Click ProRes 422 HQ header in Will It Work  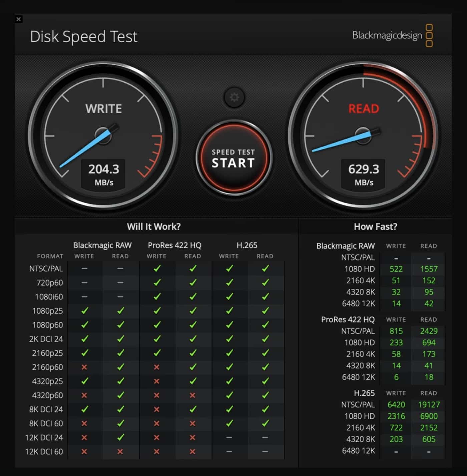[175, 245]
